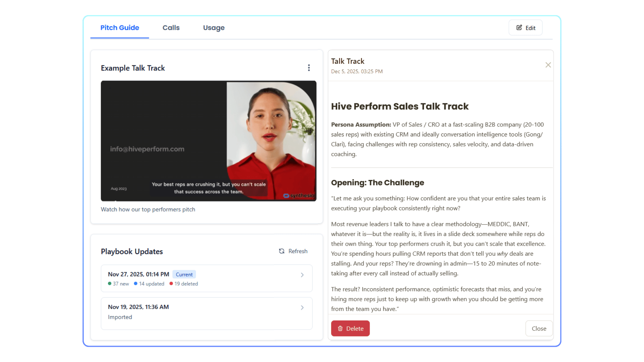Screen dimensions: 644x362
Task: Click the Edit button
Action: point(526,28)
